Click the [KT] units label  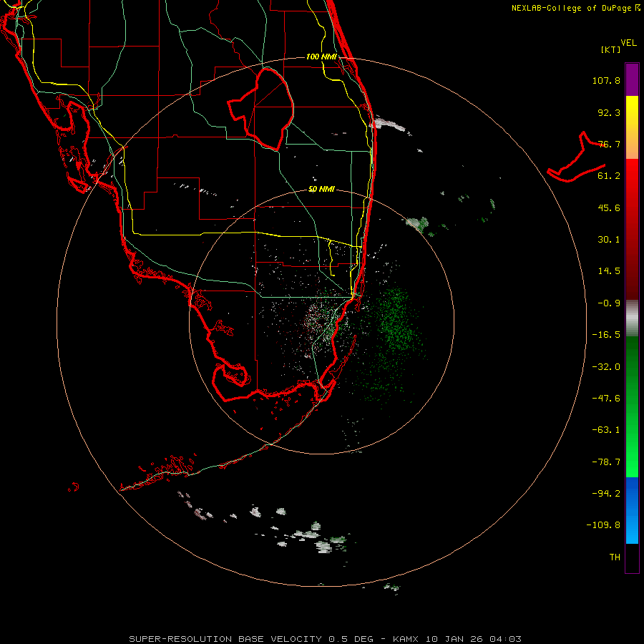[x=611, y=49]
